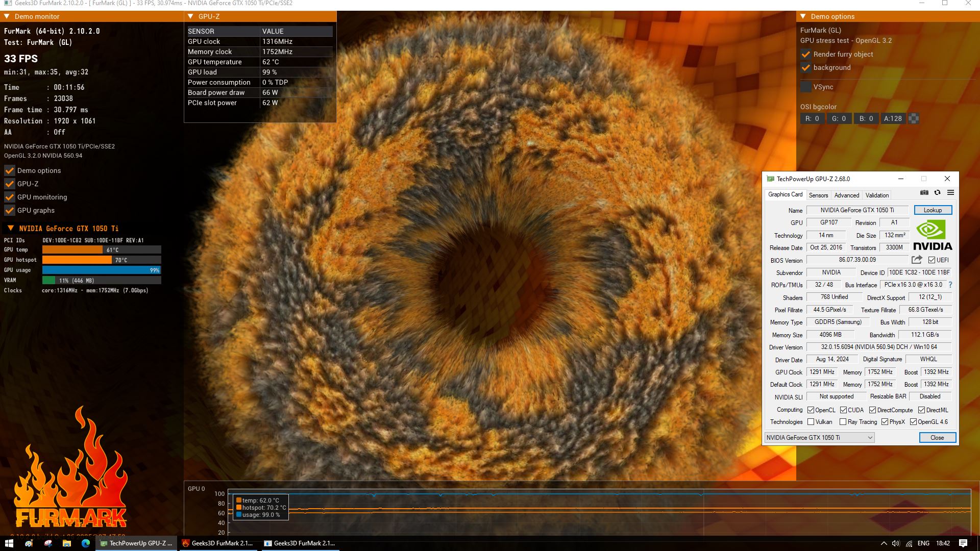This screenshot has height=551, width=980.
Task: Click the Close button in GPU-Z
Action: [x=937, y=438]
